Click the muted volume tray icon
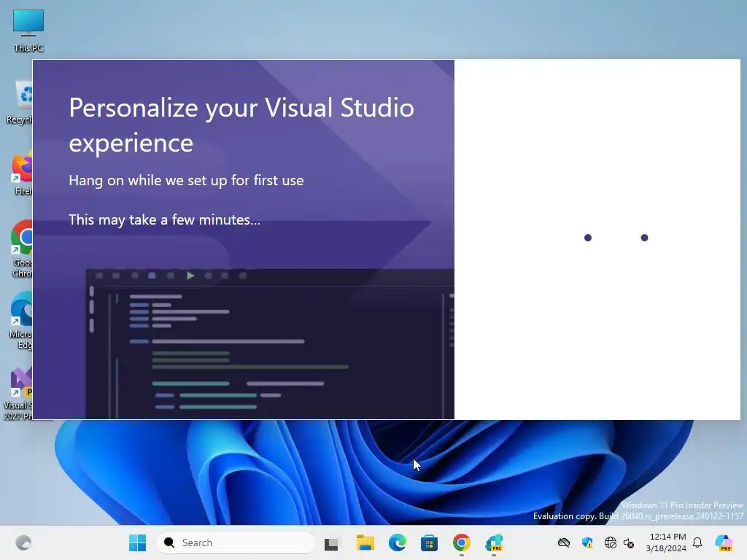747x560 pixels. (629, 542)
